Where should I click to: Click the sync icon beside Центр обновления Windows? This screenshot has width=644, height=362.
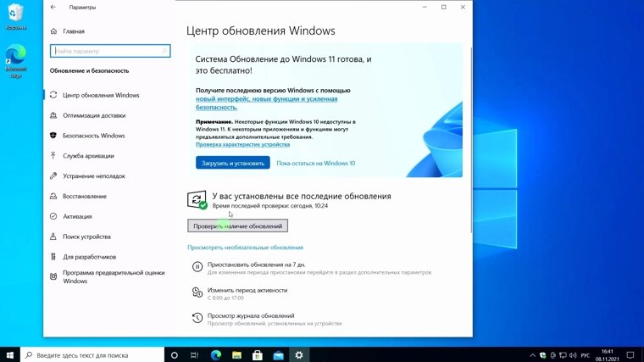pos(53,95)
